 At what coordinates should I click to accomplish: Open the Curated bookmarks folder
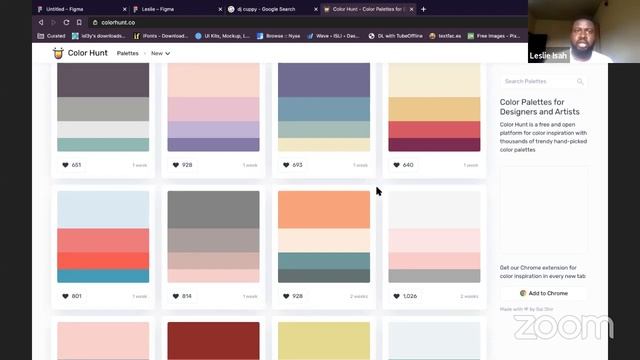pos(51,36)
